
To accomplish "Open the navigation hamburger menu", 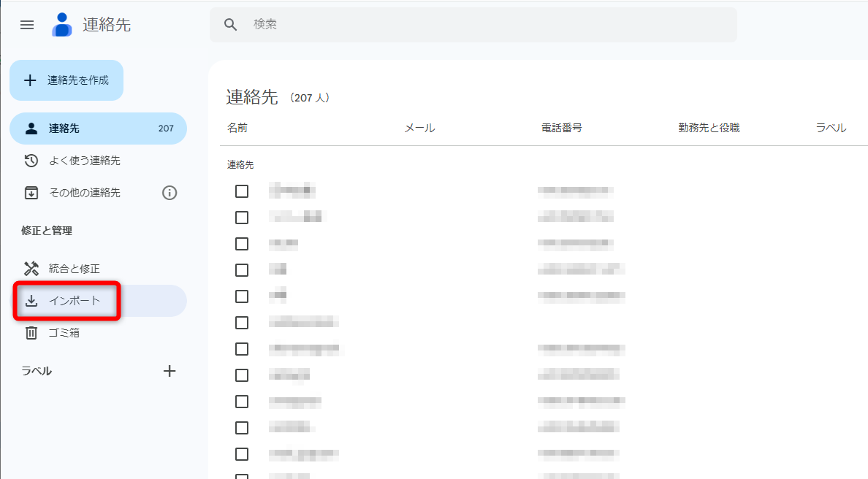I will 26,24.
